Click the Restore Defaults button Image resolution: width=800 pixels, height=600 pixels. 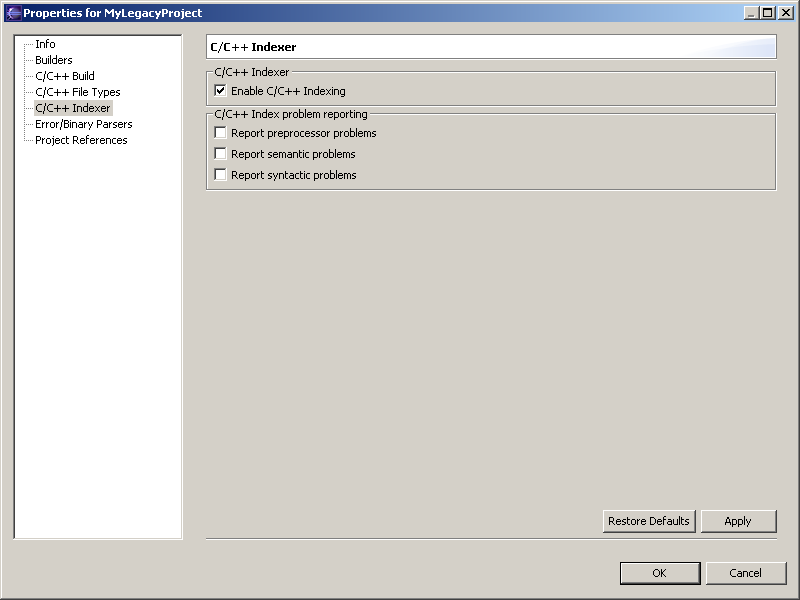649,521
